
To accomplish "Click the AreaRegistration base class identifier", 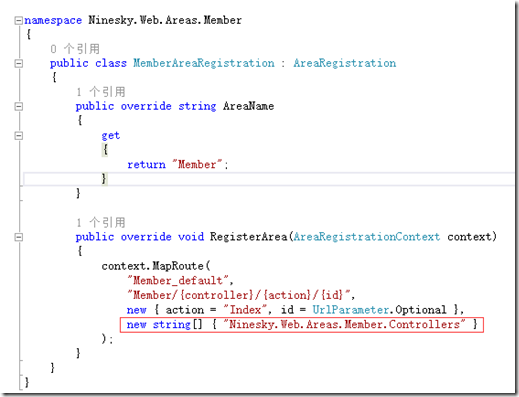I will pos(345,63).
